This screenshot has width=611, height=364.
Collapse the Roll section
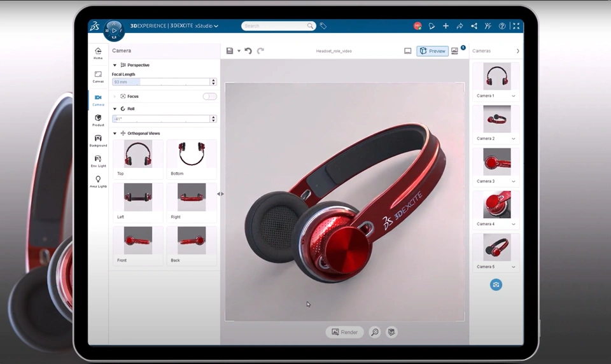tap(115, 109)
